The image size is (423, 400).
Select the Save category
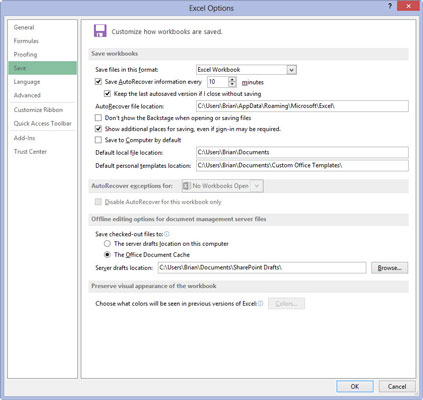42,68
